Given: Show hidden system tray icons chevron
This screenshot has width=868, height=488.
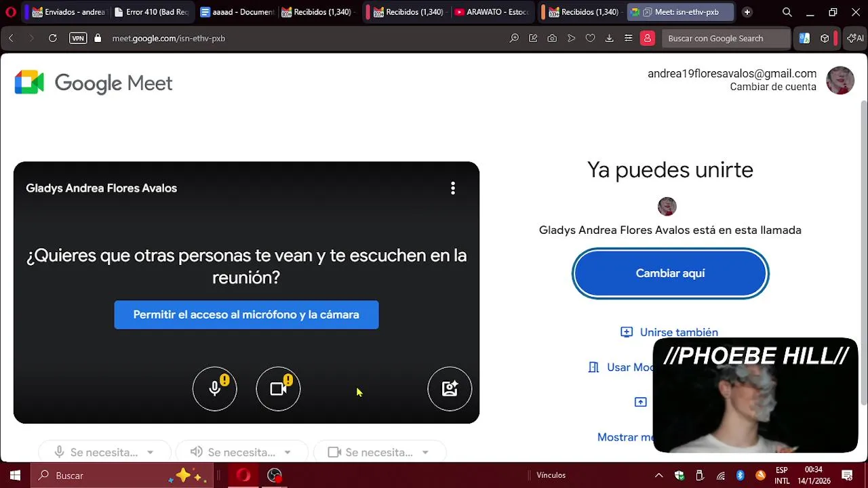Looking at the screenshot, I should pos(658,475).
